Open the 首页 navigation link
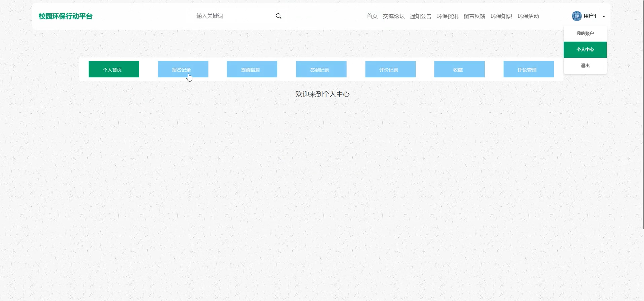This screenshot has width=644, height=301. [372, 16]
